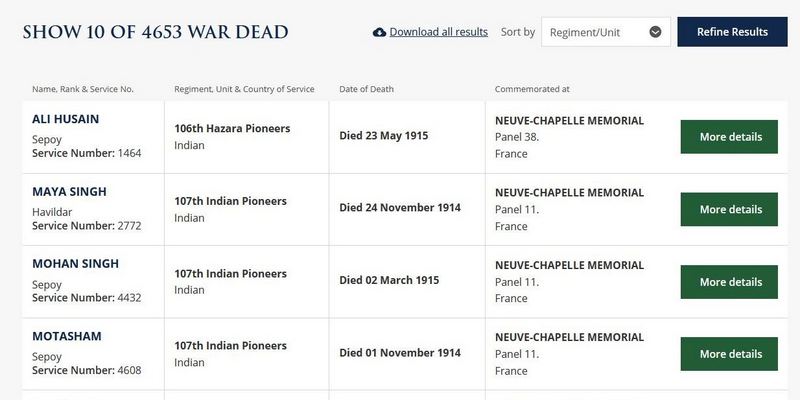
Task: Open the Regiment/Unit sort dropdown
Action: [x=606, y=32]
